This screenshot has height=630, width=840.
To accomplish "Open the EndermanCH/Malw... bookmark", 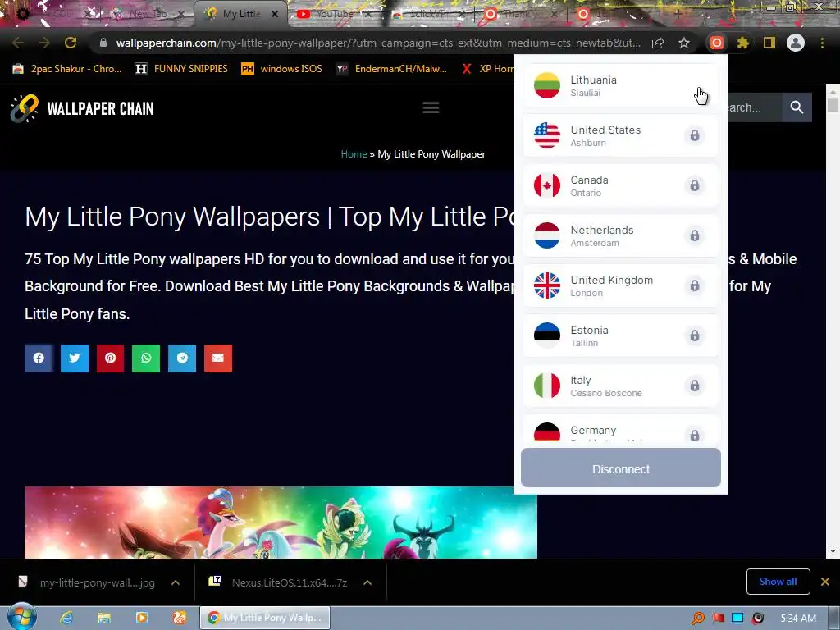I will tap(391, 69).
